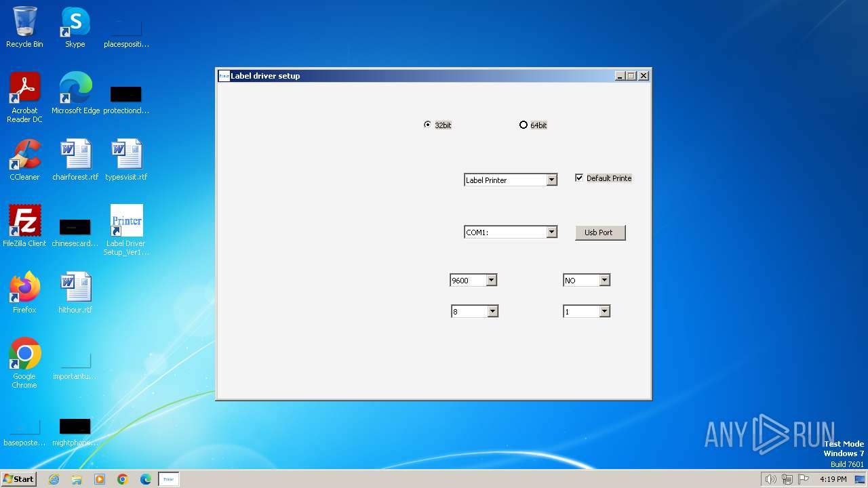Open the Recycle Bin desktop icon
868x488 pixels.
pyautogui.click(x=24, y=27)
